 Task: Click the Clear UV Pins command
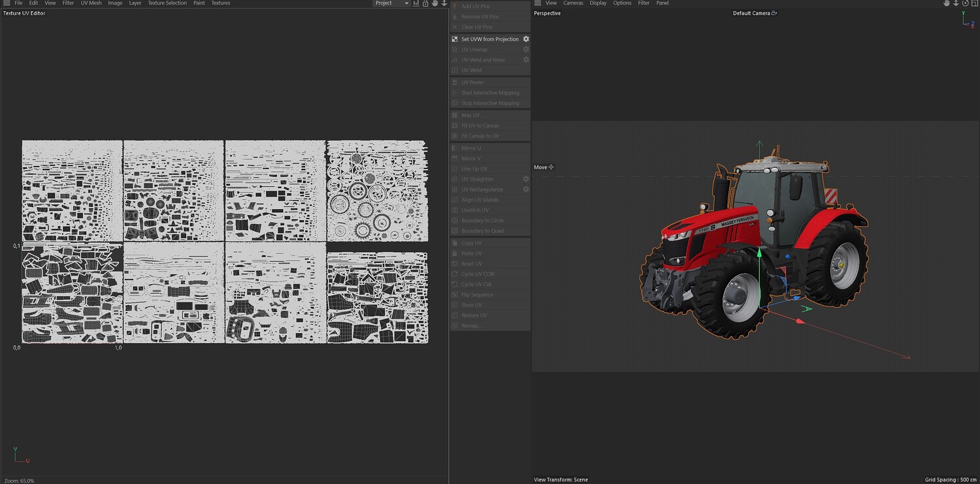(x=490, y=27)
